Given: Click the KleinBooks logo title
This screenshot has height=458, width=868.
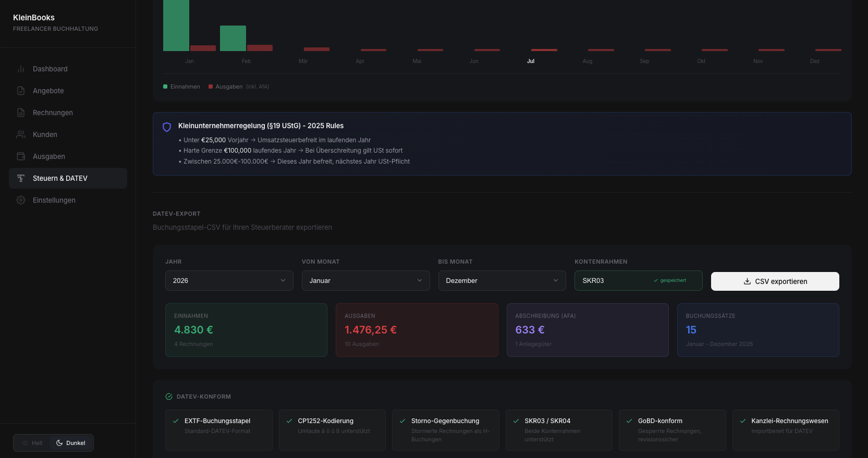Looking at the screenshot, I should click(34, 18).
